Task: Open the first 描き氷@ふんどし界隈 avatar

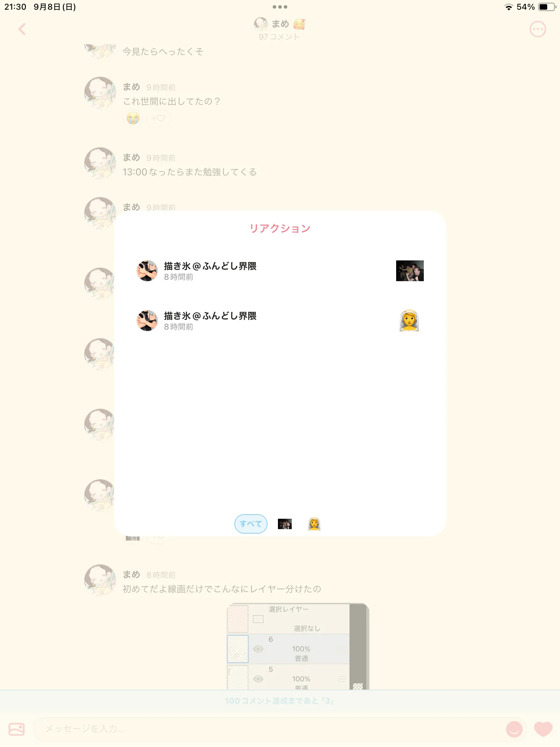Action: click(x=147, y=271)
